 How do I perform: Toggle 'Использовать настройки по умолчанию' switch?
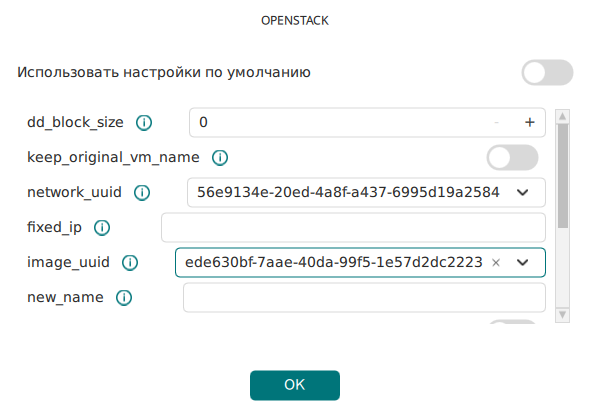pos(547,72)
